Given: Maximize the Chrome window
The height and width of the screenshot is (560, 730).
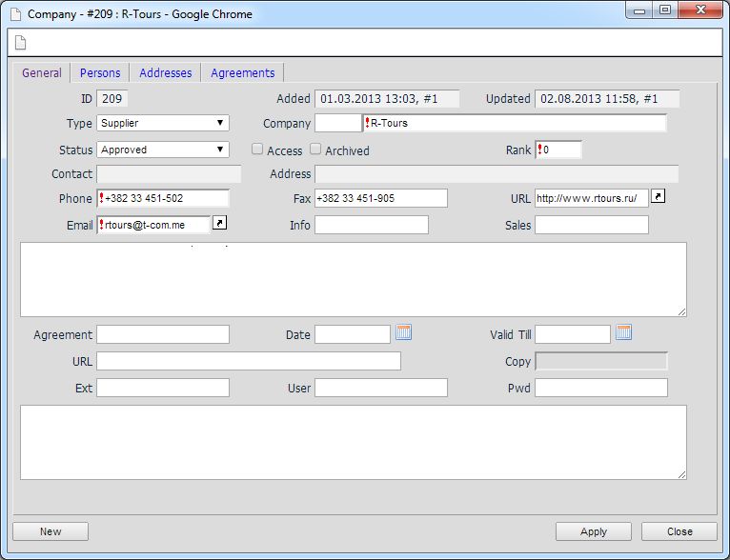Looking at the screenshot, I should tap(665, 10).
